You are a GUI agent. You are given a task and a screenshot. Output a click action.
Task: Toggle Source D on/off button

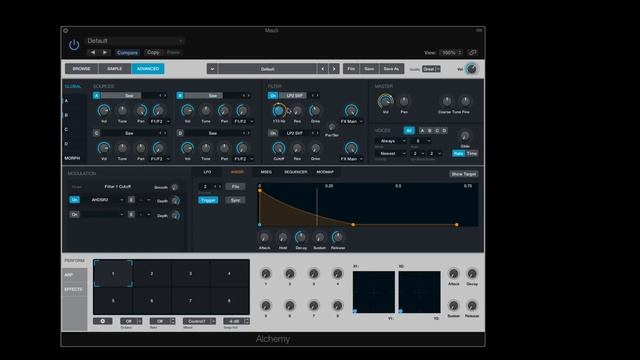tap(180, 133)
